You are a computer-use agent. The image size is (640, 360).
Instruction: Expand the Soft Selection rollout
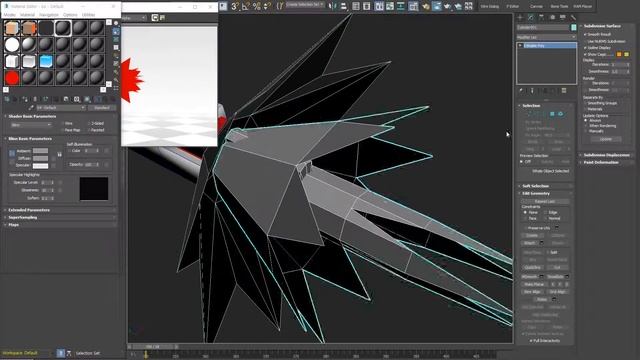point(535,186)
